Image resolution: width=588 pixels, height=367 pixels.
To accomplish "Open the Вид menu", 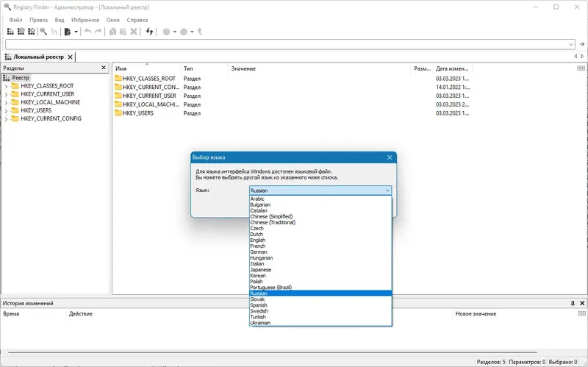I will point(60,20).
